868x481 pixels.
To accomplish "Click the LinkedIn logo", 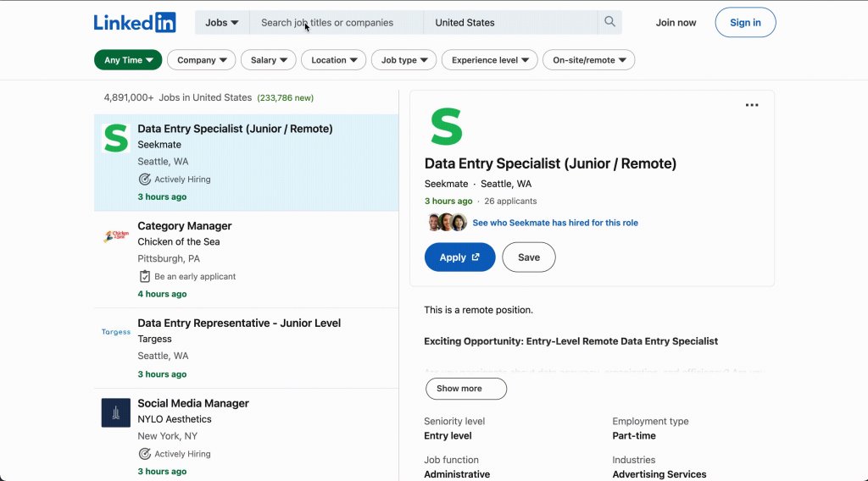I will coord(135,23).
